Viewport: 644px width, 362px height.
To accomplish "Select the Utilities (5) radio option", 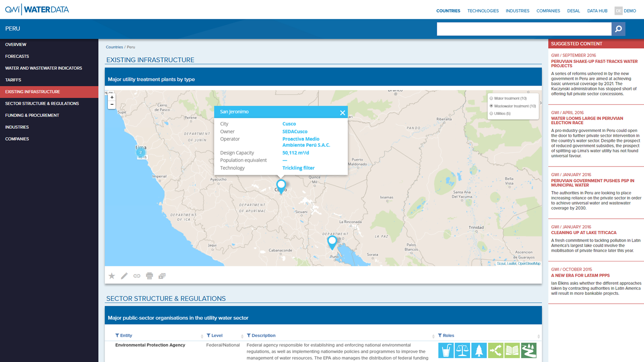I will (491, 113).
